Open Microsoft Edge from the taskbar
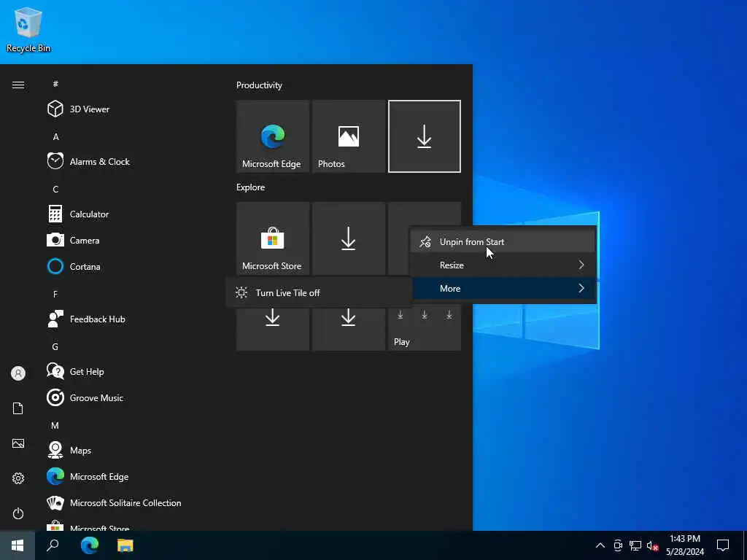Image resolution: width=747 pixels, height=560 pixels. [x=90, y=545]
